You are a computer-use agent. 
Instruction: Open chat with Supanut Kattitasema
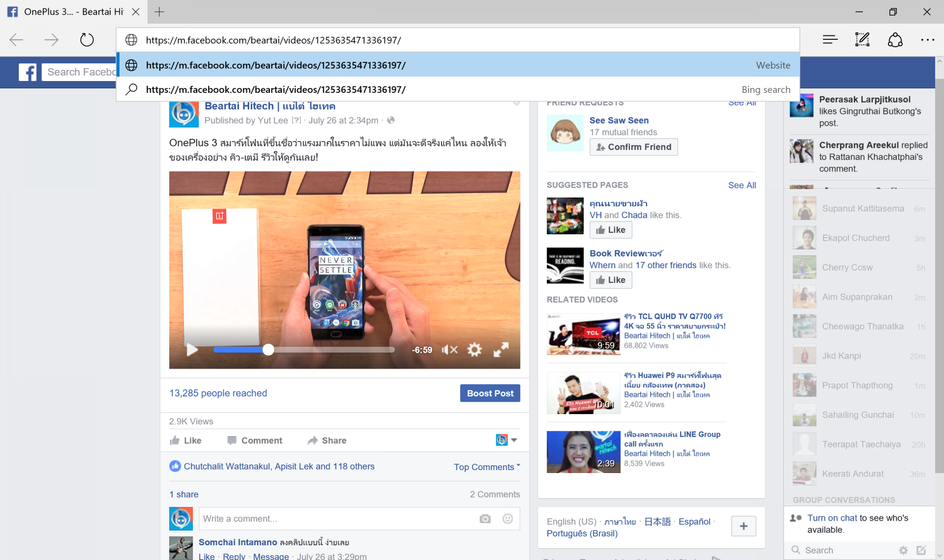[859, 208]
